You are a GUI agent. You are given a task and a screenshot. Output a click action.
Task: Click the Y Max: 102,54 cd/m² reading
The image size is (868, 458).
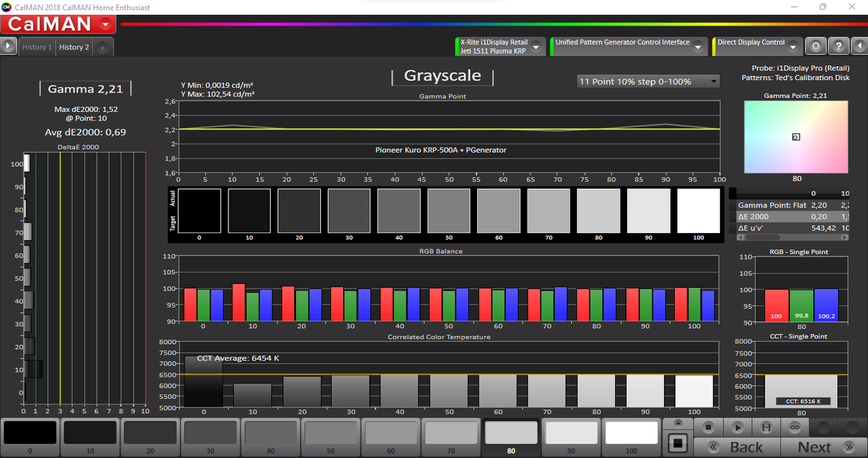[218, 94]
